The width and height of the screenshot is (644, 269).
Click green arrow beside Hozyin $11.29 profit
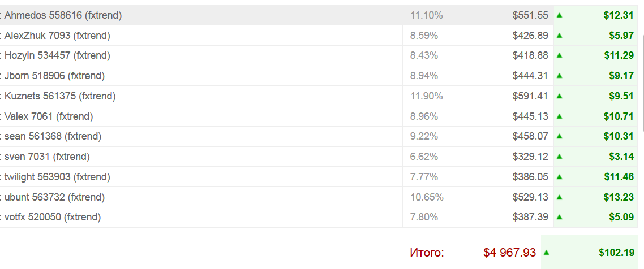tap(560, 55)
